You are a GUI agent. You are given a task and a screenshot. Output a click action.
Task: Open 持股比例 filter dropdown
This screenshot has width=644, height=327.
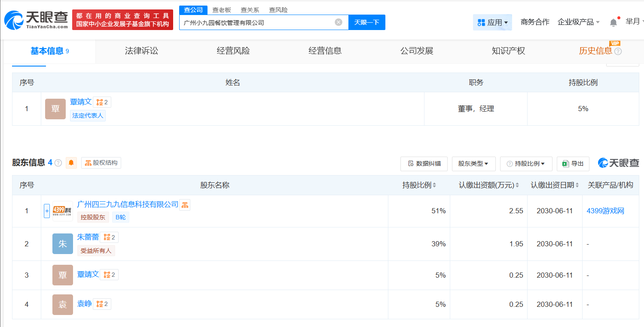click(526, 163)
